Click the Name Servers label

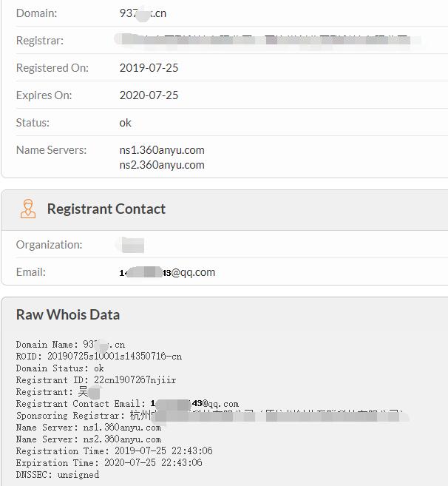pyautogui.click(x=52, y=150)
